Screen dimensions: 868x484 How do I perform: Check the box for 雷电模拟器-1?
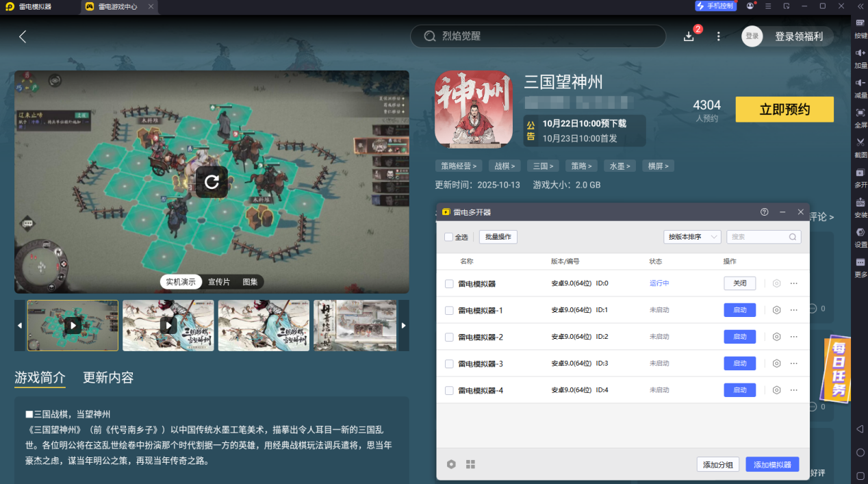tap(449, 310)
